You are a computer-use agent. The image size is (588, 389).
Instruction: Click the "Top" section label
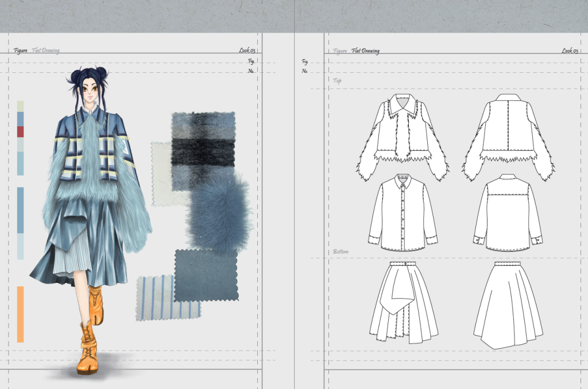[338, 81]
